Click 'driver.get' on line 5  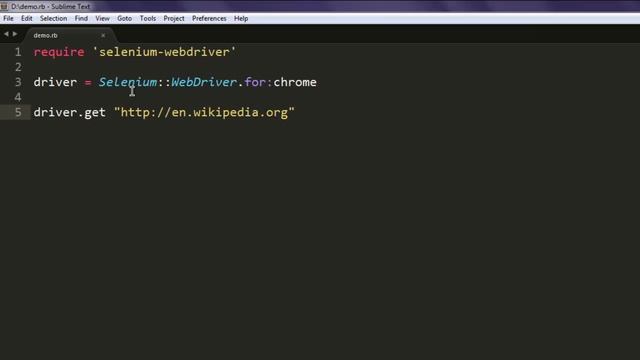69,112
